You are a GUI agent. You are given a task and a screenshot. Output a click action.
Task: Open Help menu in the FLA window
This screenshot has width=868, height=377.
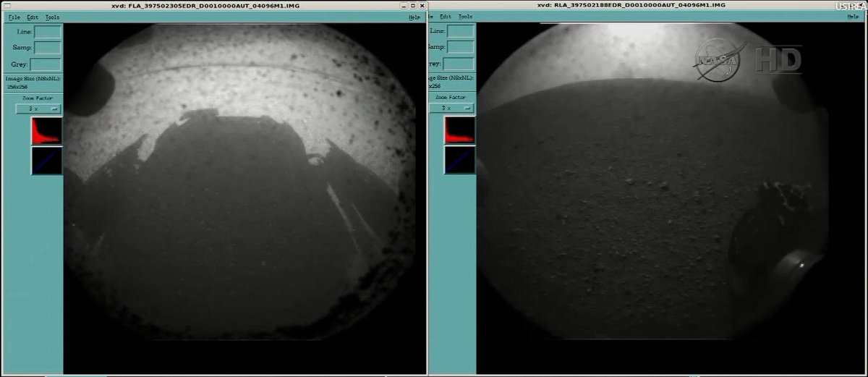tap(414, 17)
